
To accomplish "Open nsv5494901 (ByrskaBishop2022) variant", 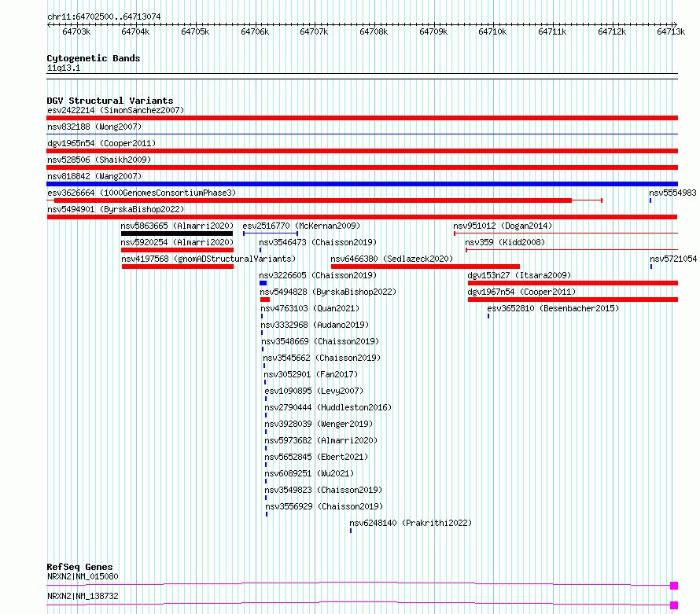I will [x=116, y=209].
